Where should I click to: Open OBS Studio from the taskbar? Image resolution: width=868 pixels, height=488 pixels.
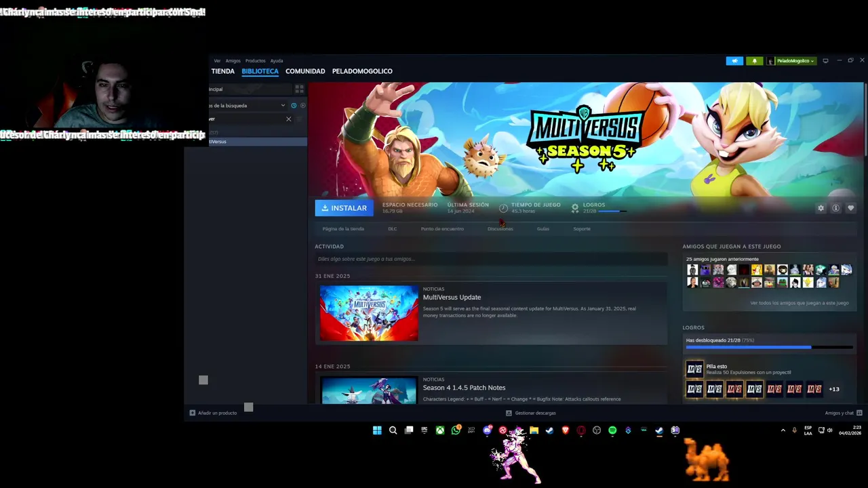(597, 430)
